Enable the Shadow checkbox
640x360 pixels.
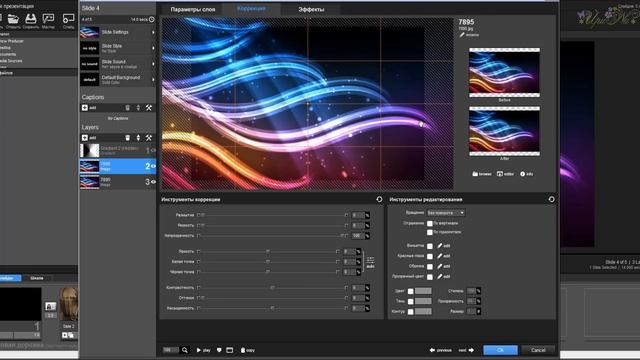(411, 302)
